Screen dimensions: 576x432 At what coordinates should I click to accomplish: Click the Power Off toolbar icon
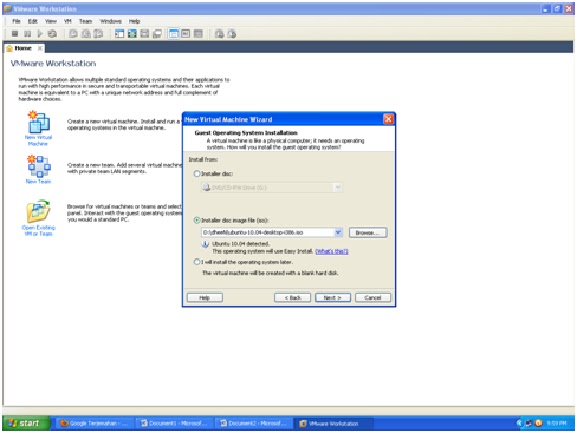point(15,34)
